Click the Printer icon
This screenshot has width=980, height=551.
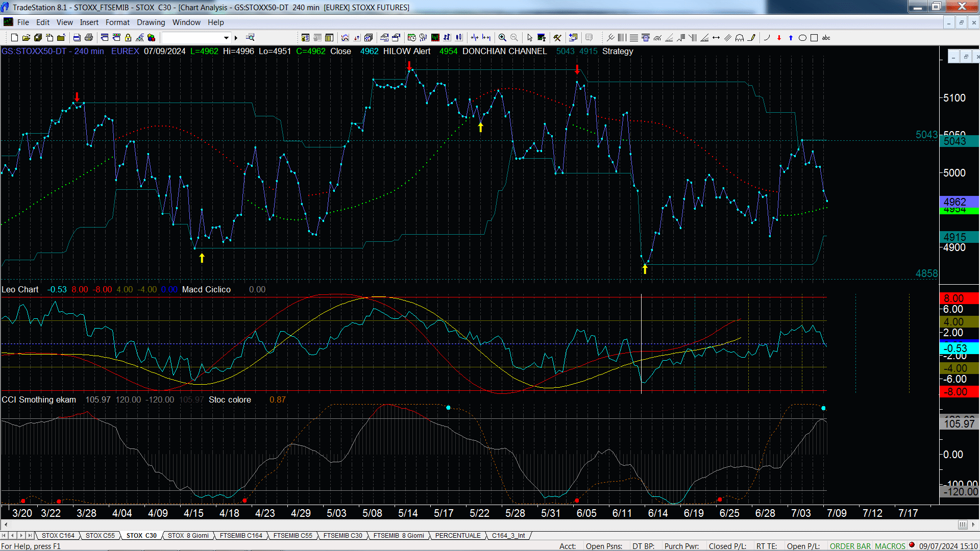89,37
